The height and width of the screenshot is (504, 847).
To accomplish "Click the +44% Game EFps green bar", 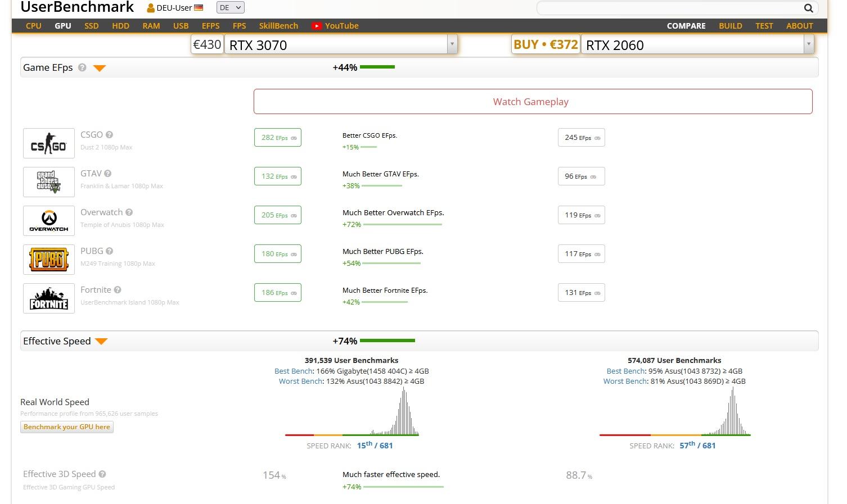I will (377, 67).
